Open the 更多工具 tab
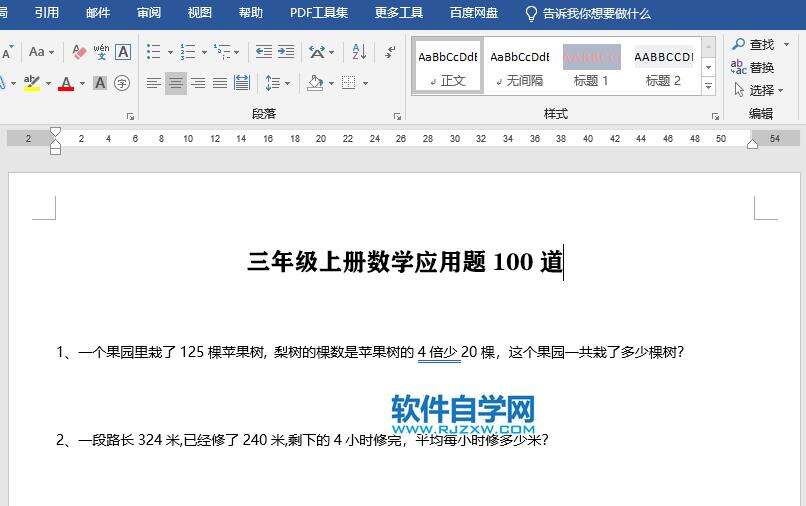Viewport: 806px width, 506px height. pyautogui.click(x=398, y=13)
